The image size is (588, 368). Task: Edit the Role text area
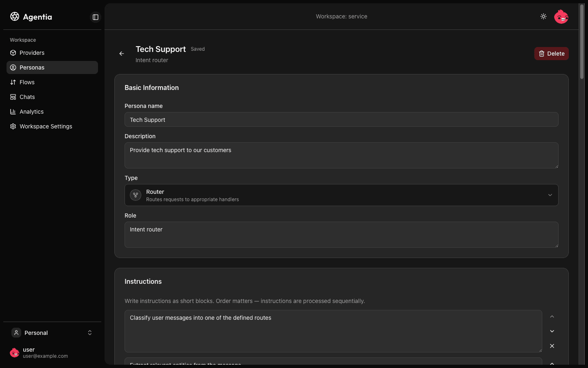pyautogui.click(x=341, y=235)
